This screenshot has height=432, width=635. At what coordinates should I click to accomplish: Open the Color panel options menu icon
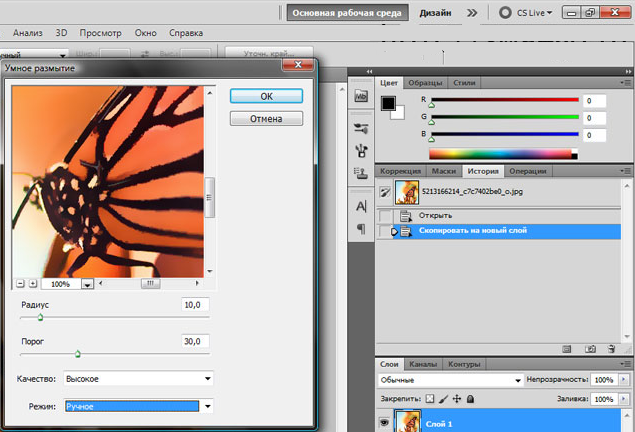626,83
